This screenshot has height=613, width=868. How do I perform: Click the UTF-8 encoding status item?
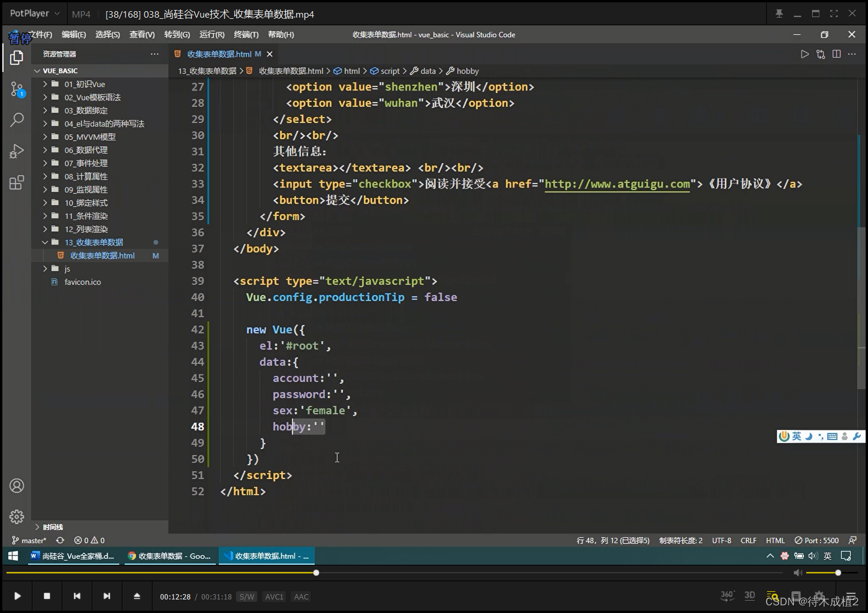[721, 540]
